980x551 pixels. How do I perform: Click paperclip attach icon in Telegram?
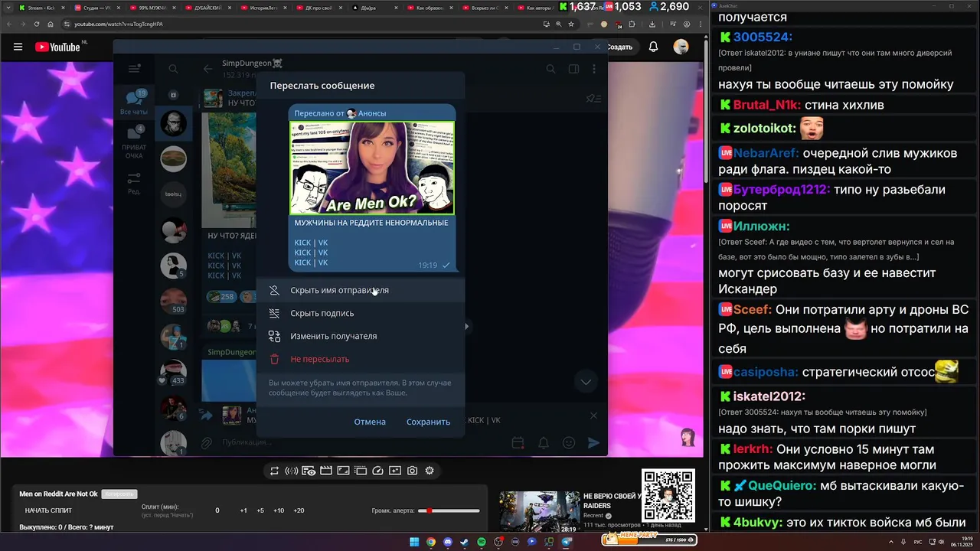pos(206,442)
